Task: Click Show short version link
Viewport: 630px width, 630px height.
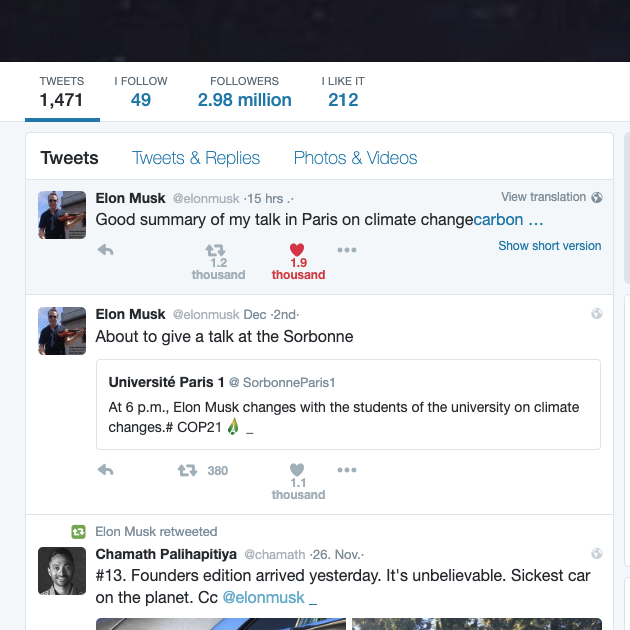Action: click(550, 246)
